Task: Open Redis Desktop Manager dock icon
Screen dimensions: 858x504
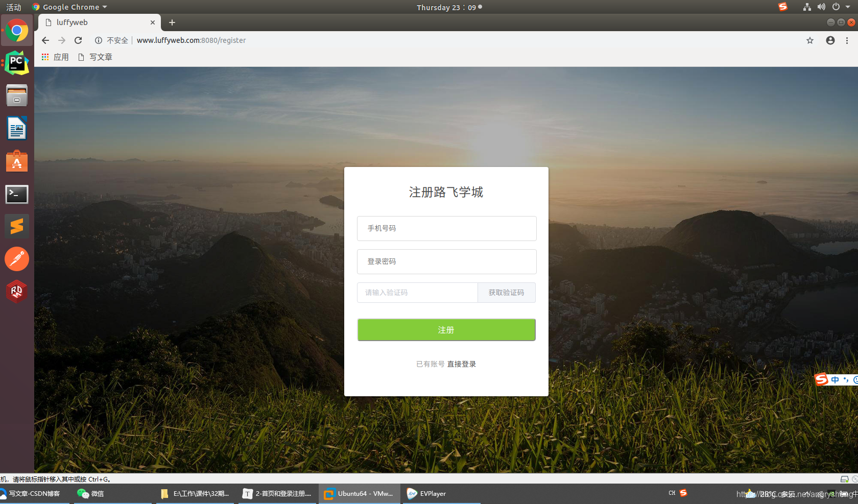Action: 17,292
